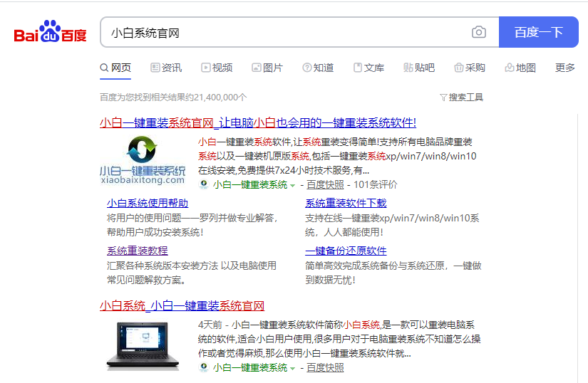Click first result's green 小白一键重装系统 source link
Screen dimensions: 588x383
(x=250, y=184)
